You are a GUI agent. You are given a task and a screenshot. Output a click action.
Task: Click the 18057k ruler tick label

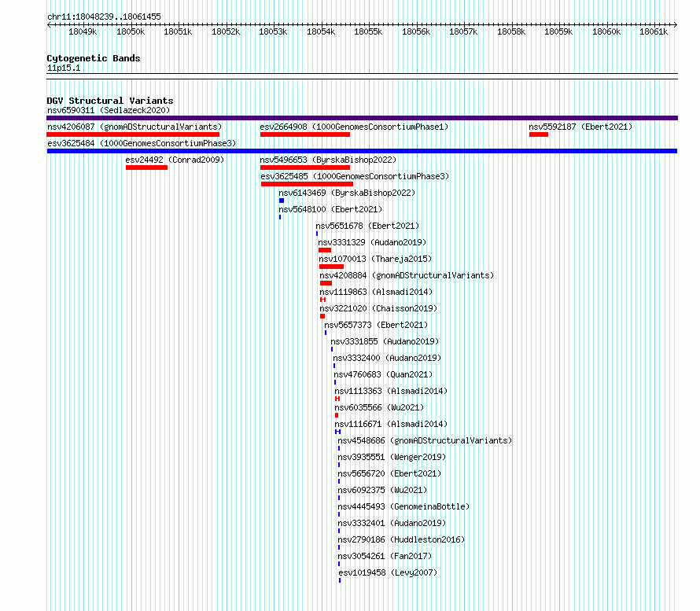(463, 31)
